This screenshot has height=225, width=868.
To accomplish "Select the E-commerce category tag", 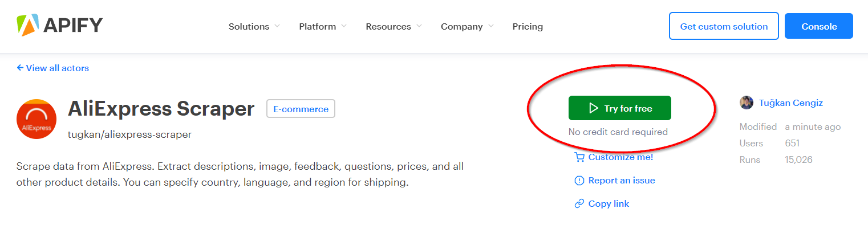I will tap(301, 109).
